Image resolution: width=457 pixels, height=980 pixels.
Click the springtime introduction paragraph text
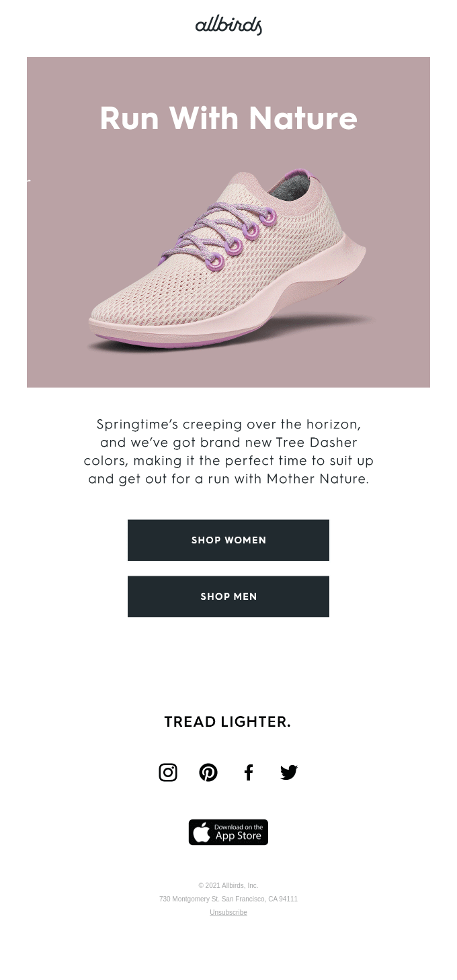pos(228,451)
